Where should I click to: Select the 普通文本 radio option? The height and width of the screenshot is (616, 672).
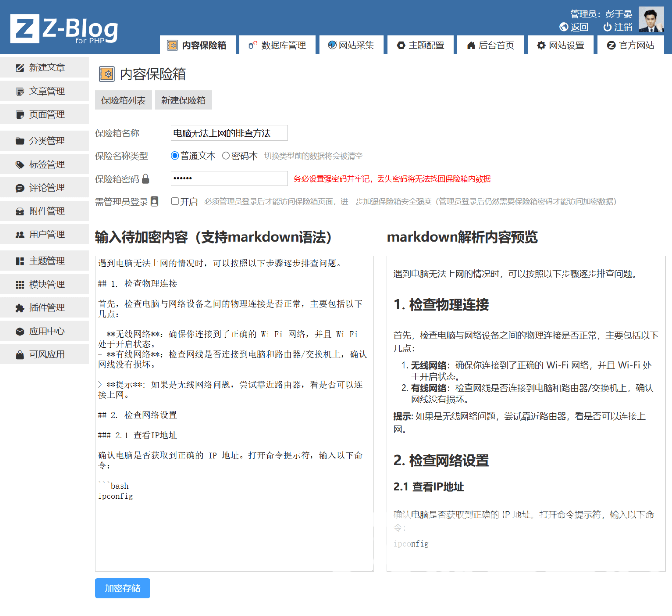click(x=175, y=156)
